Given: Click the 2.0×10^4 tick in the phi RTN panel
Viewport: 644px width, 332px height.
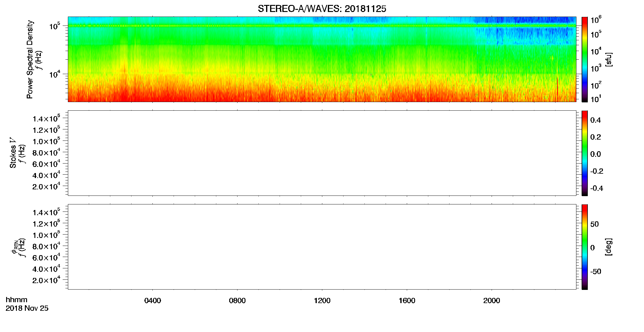Looking at the screenshot, I should 46,280.
